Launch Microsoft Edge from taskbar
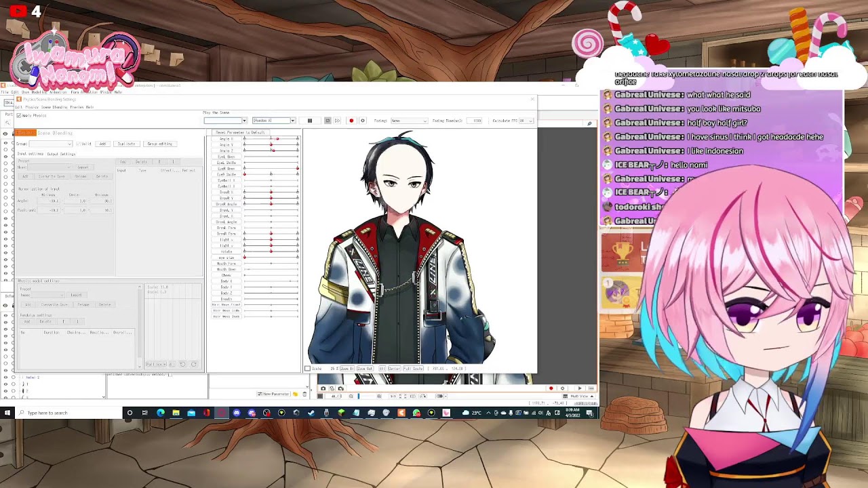 pos(161,413)
